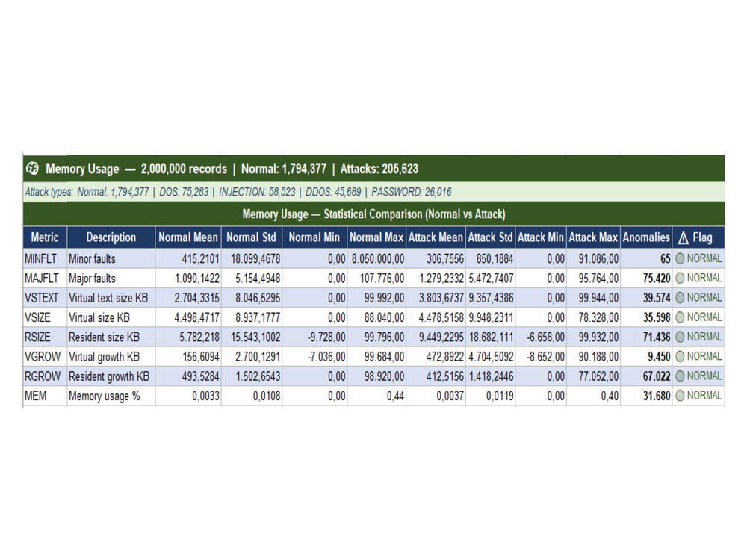The height and width of the screenshot is (560, 747).
Task: Select Attack Std value 9.948,2311
Action: coord(490,317)
